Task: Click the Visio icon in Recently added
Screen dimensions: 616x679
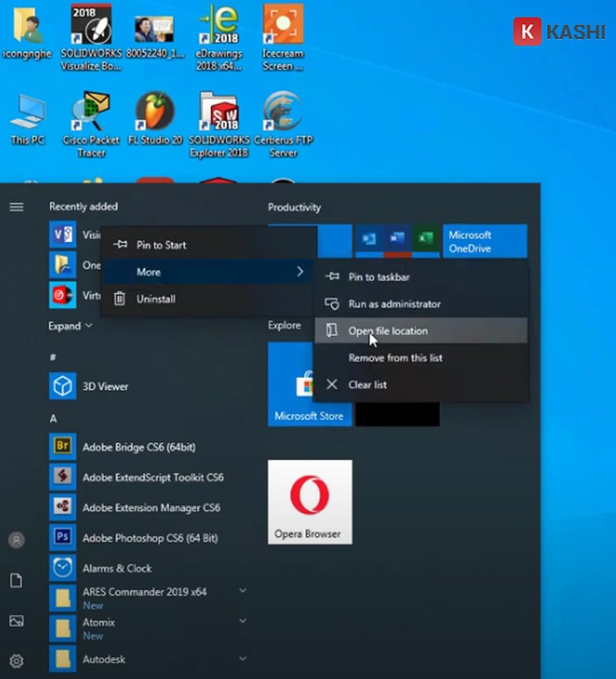Action: point(62,234)
